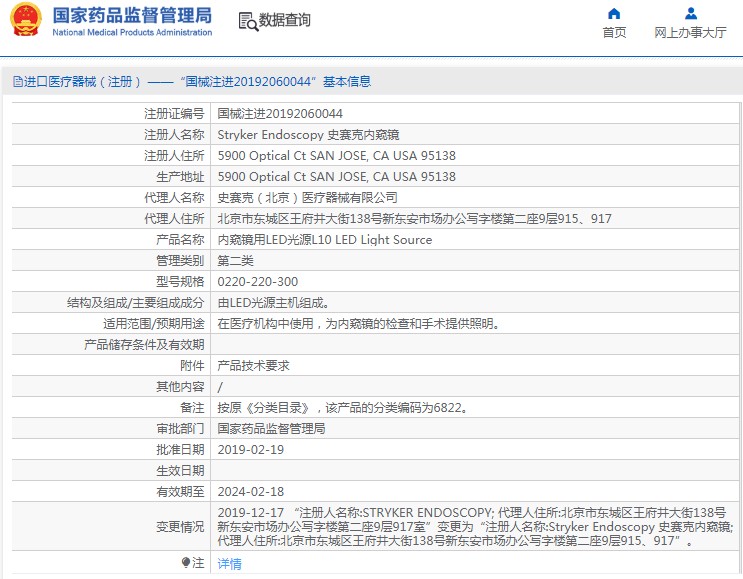Click the 生效日期 label

(180, 470)
